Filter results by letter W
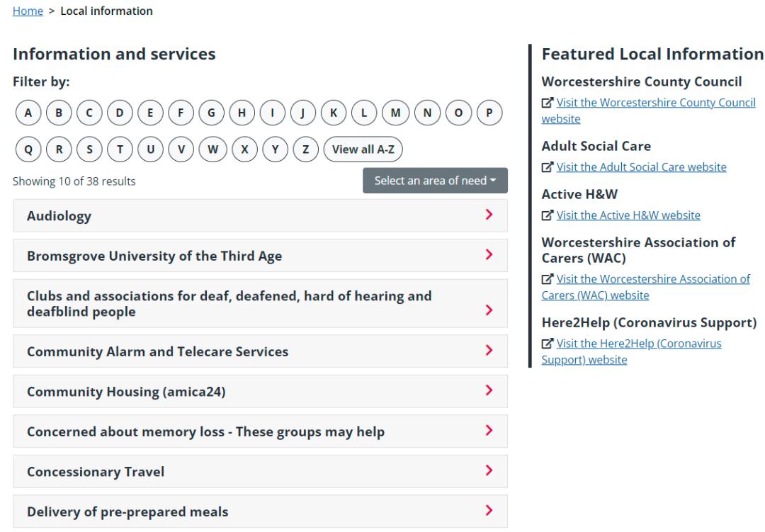Viewport: 765px width, 532px height. (x=212, y=149)
